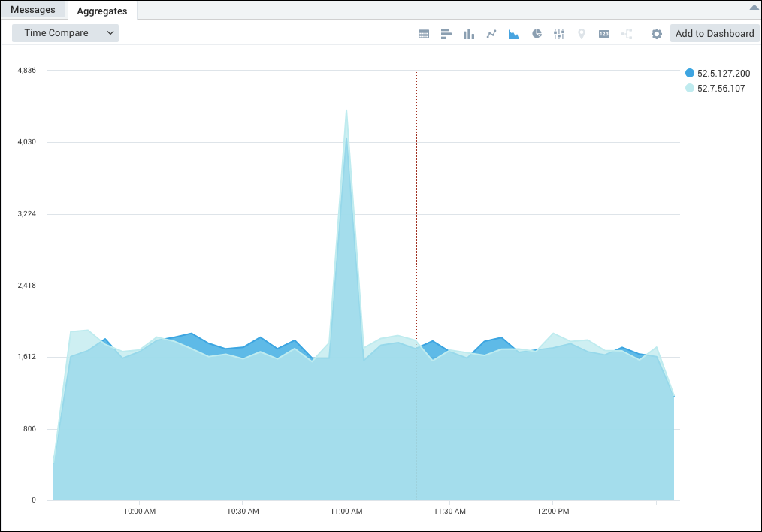Open the chart settings gear

point(656,33)
